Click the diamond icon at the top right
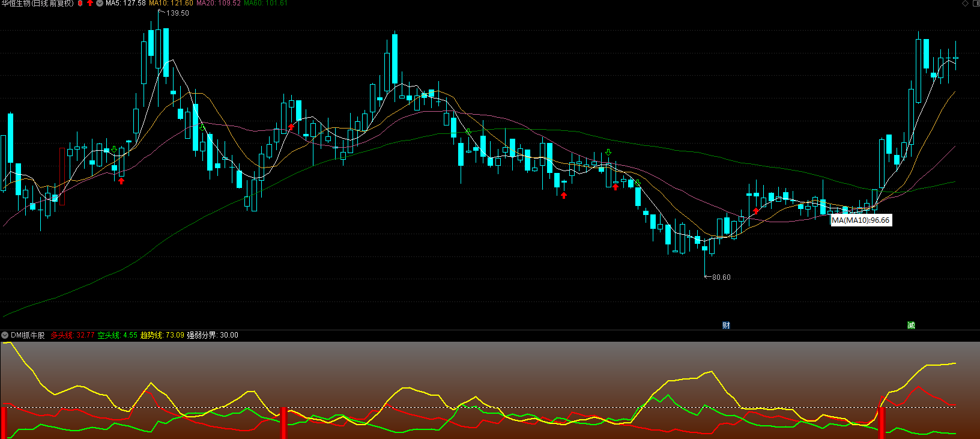The width and height of the screenshot is (980, 439). coord(965,4)
